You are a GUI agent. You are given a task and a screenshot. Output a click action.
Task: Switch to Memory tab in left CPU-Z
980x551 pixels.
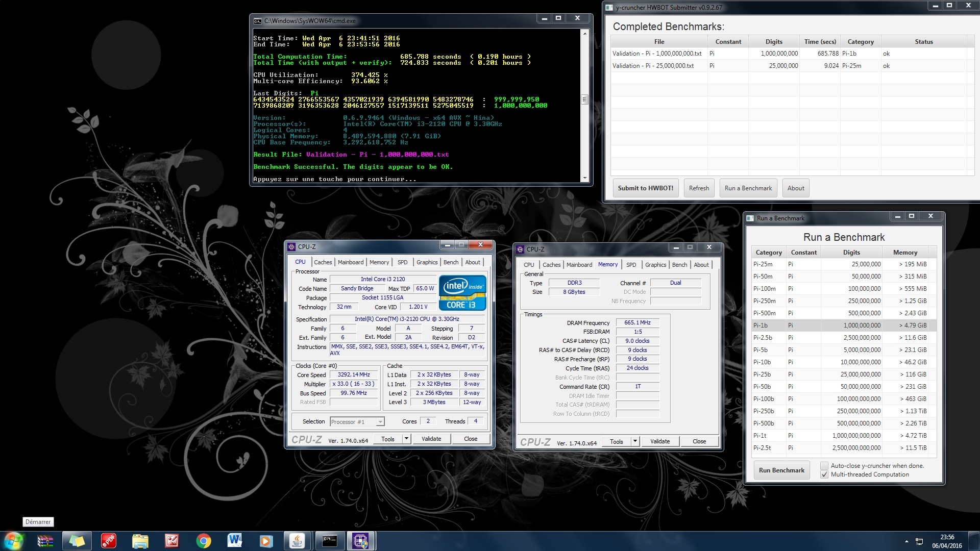[x=379, y=262]
